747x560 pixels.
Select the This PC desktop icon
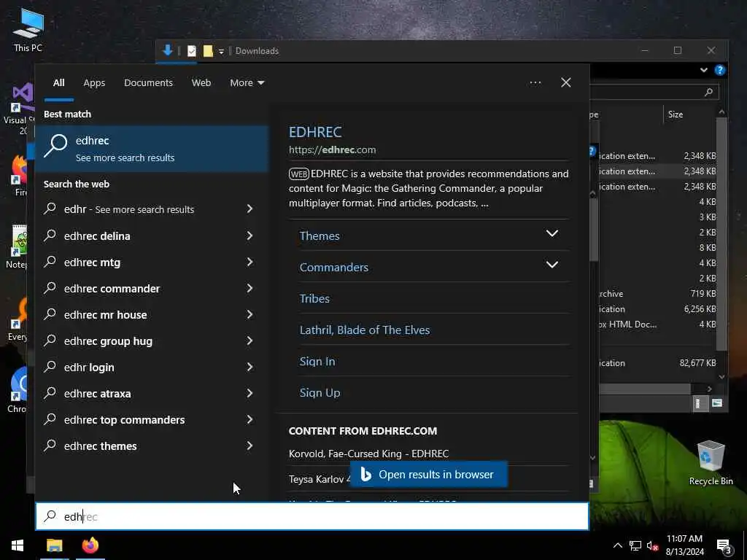28,29
